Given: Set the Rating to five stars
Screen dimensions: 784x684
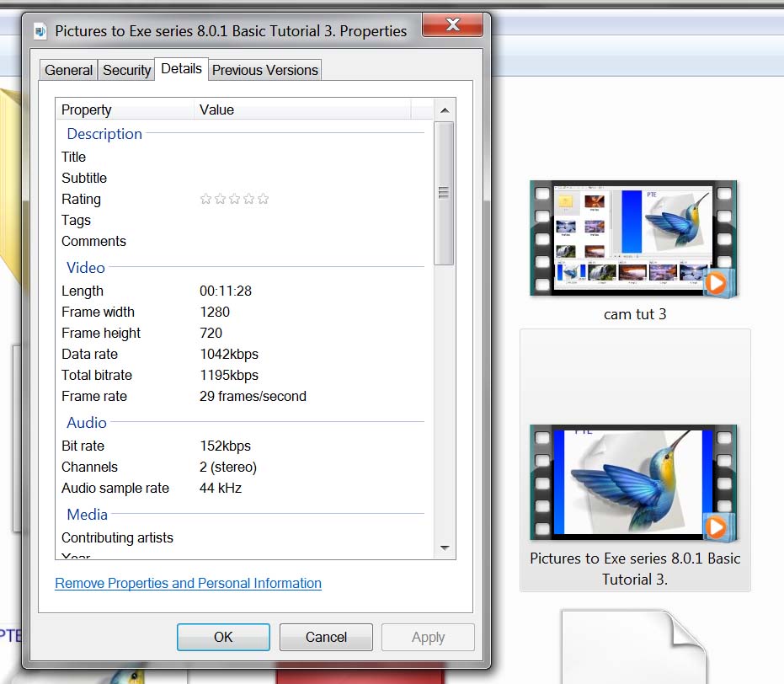Looking at the screenshot, I should [263, 199].
